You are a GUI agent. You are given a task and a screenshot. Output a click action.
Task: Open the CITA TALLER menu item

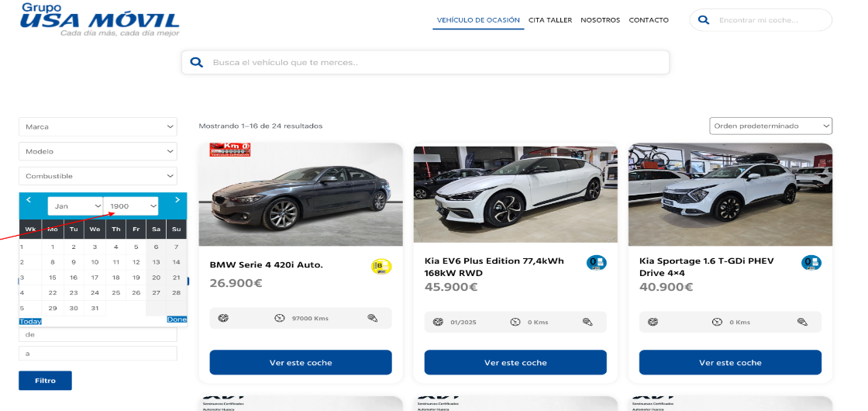point(549,20)
